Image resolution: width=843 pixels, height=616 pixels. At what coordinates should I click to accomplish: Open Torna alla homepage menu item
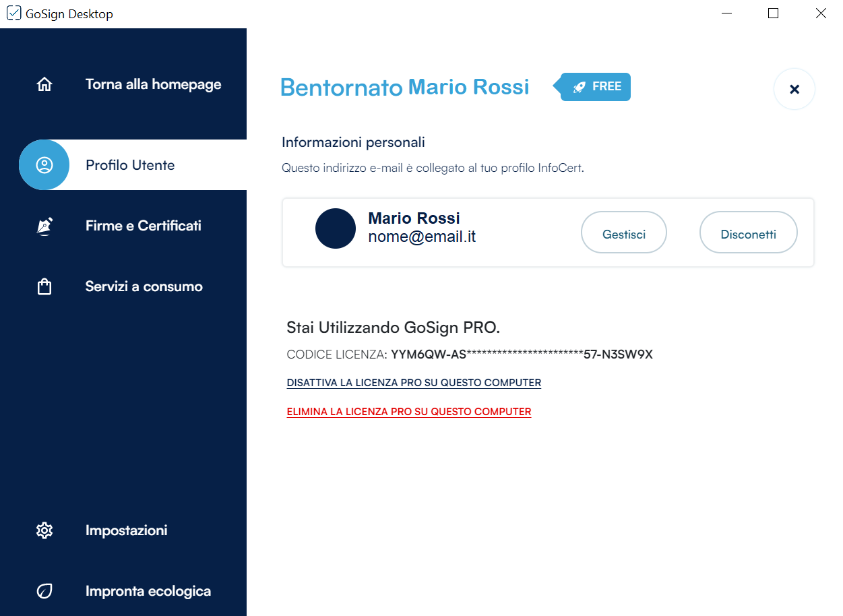153,85
